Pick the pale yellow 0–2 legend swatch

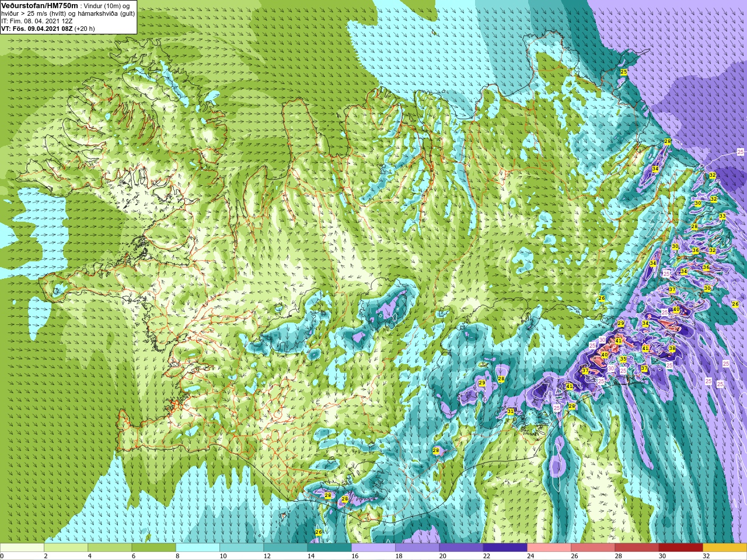click(x=22, y=548)
